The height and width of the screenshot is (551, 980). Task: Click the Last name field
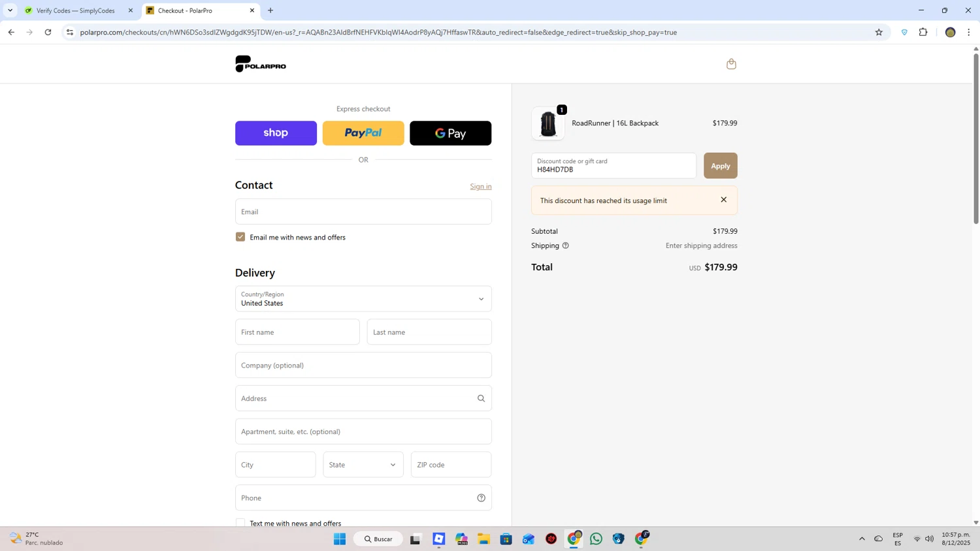tap(429, 332)
